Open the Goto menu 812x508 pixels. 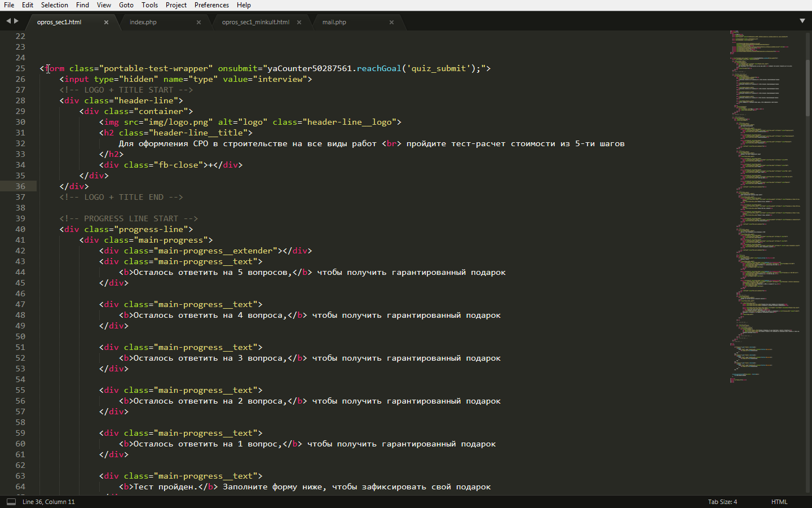tap(126, 5)
